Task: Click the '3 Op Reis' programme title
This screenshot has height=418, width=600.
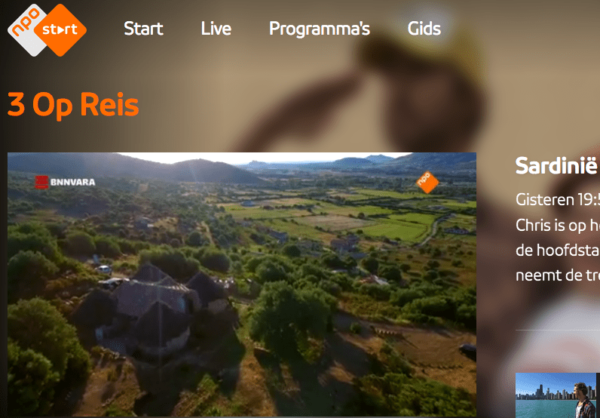Action: [x=73, y=104]
